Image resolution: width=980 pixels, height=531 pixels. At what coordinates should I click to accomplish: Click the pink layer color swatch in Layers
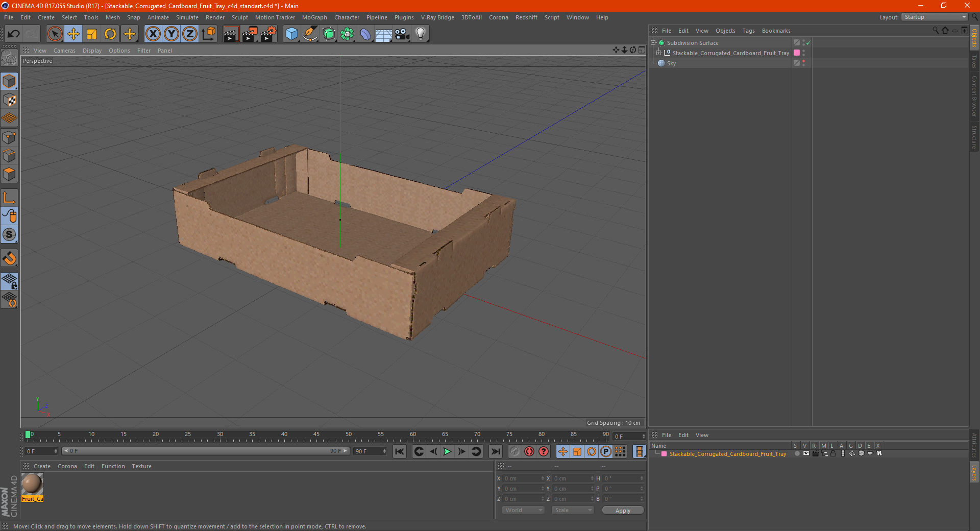click(664, 454)
